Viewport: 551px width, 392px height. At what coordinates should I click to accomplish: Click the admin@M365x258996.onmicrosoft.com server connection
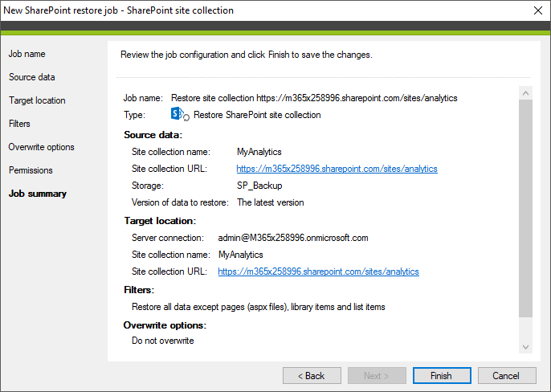click(293, 238)
